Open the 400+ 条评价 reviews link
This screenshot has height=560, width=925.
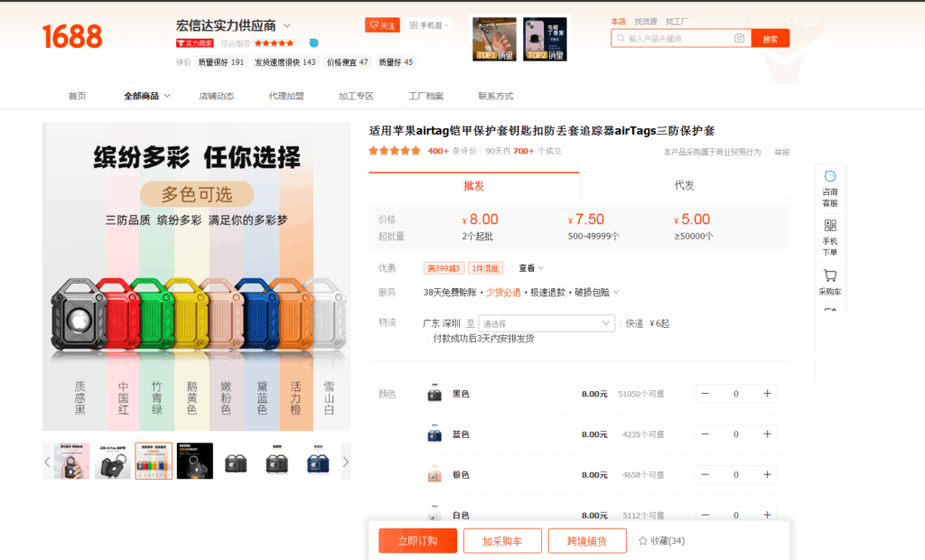pyautogui.click(x=452, y=151)
